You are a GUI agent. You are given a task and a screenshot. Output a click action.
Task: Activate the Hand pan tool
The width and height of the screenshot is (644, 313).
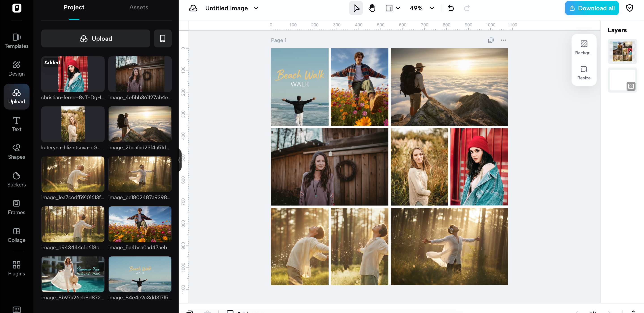(372, 8)
